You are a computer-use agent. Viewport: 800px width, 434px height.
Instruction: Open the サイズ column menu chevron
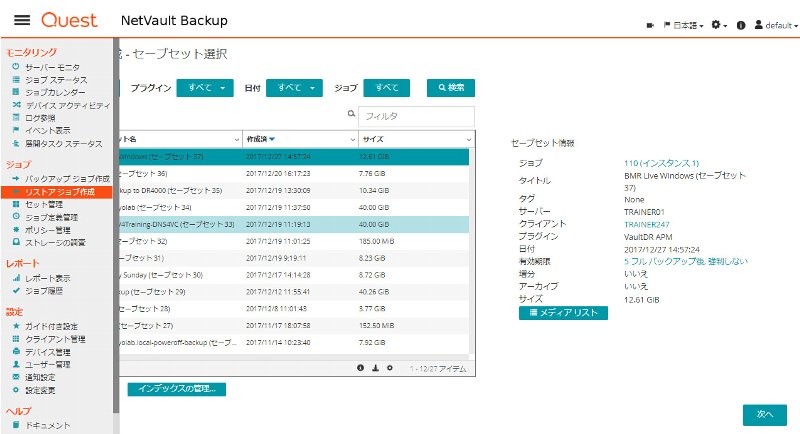point(469,139)
